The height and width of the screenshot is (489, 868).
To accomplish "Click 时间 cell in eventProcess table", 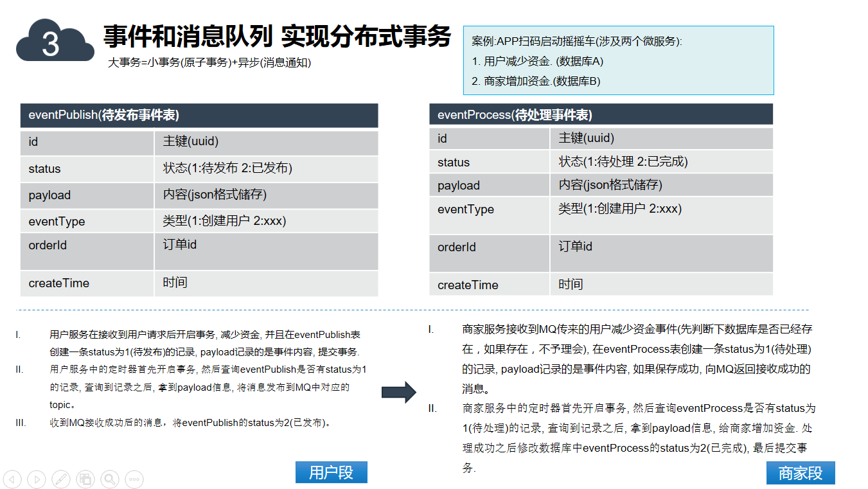I will tap(662, 285).
